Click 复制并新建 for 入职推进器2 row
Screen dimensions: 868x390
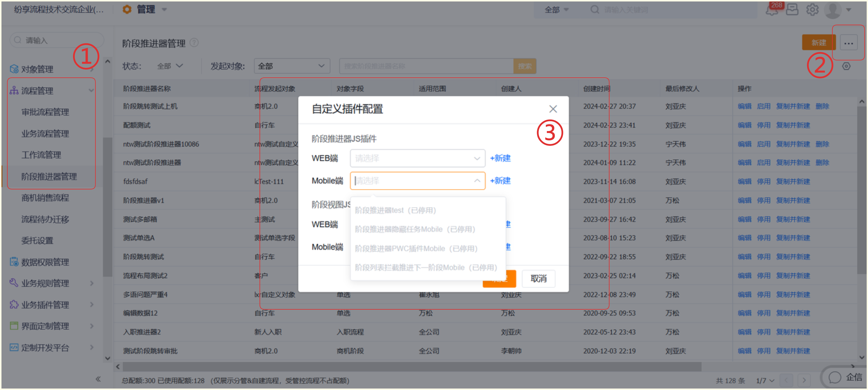coord(793,332)
